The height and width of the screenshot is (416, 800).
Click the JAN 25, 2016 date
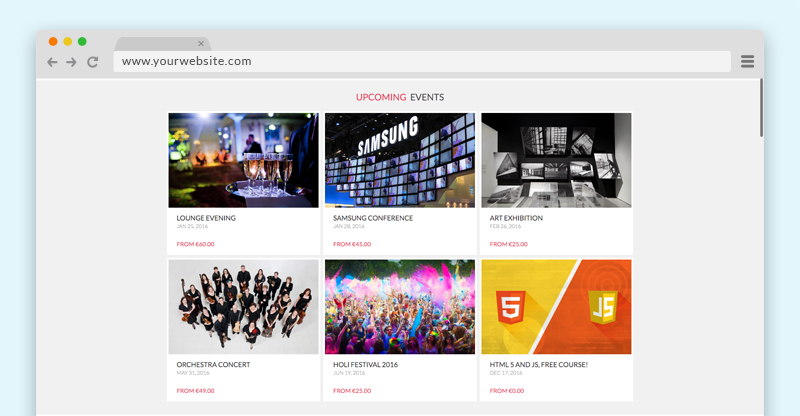point(192,226)
